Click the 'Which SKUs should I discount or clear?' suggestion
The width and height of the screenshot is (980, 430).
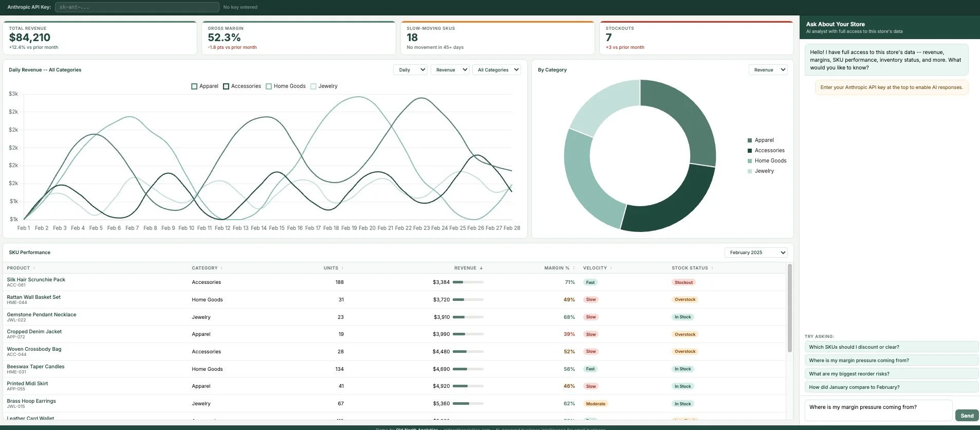point(892,347)
